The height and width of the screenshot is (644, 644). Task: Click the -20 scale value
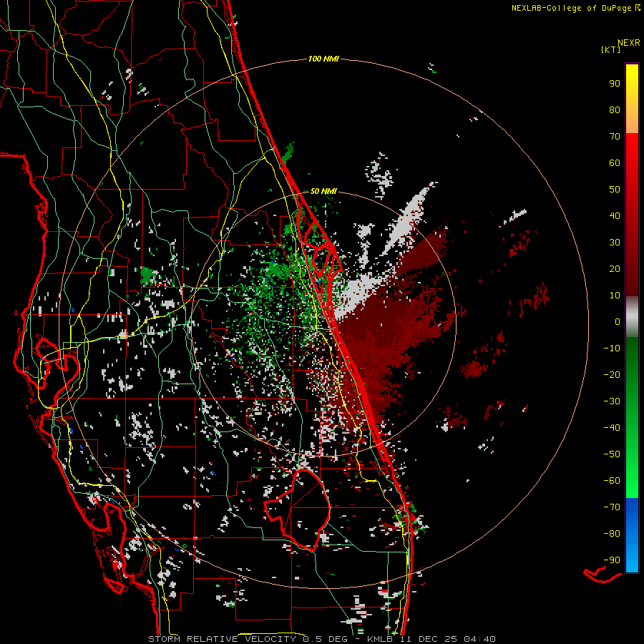coord(612,375)
